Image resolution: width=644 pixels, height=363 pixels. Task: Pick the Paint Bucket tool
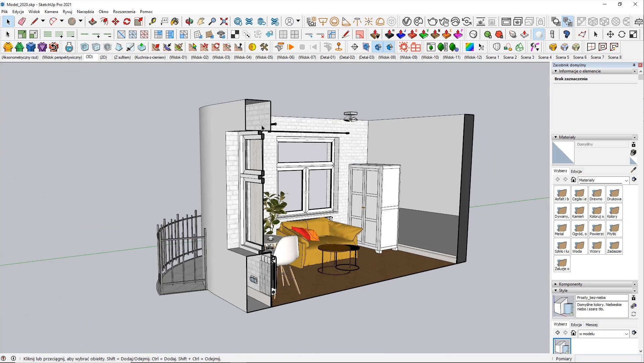tap(175, 22)
